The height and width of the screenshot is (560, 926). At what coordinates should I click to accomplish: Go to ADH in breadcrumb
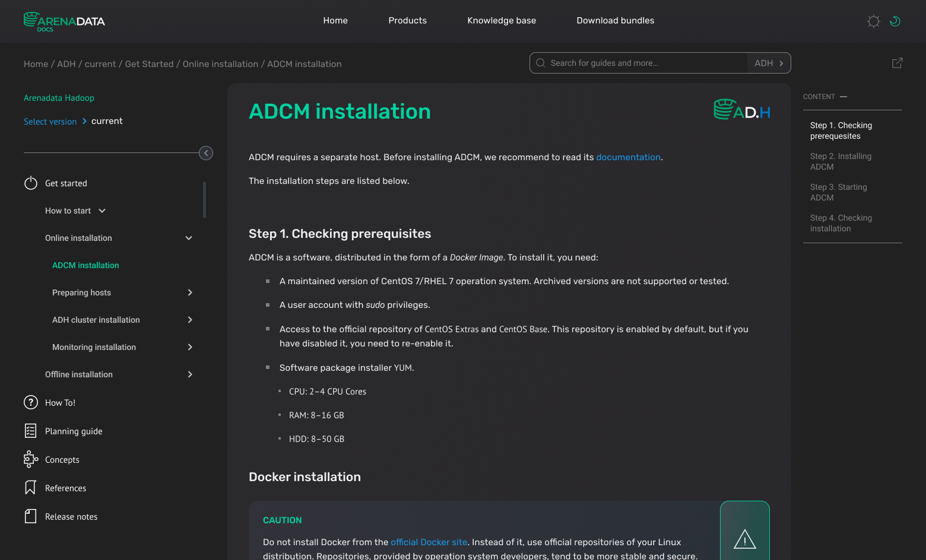click(x=66, y=64)
